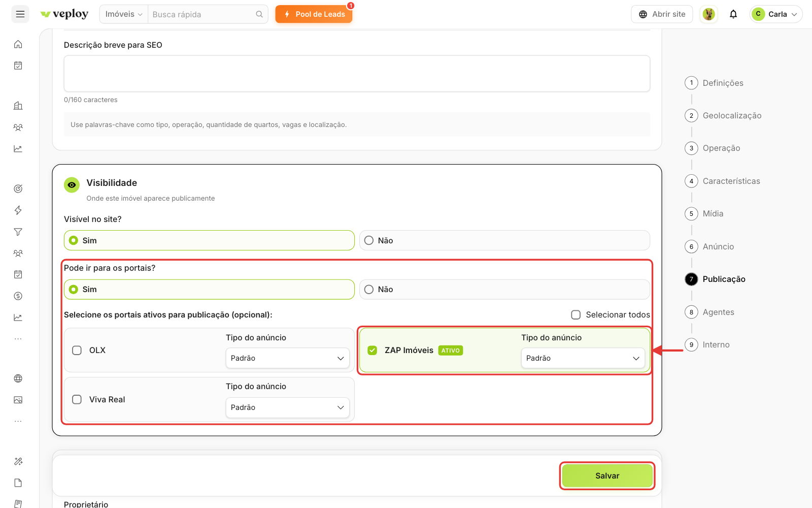Click the Descrição breve para SEO field
The width and height of the screenshot is (812, 508).
357,74
